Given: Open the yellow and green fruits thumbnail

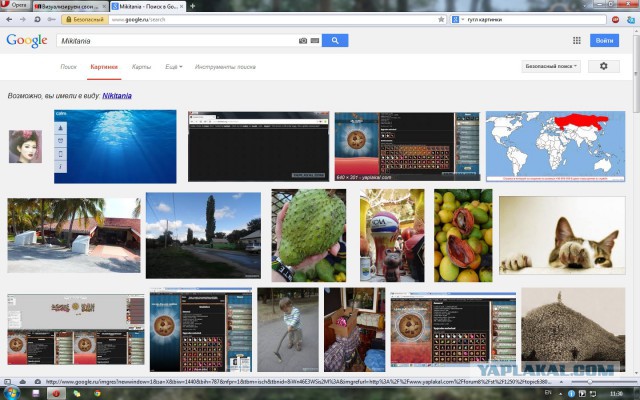Looking at the screenshot, I should pos(463,236).
